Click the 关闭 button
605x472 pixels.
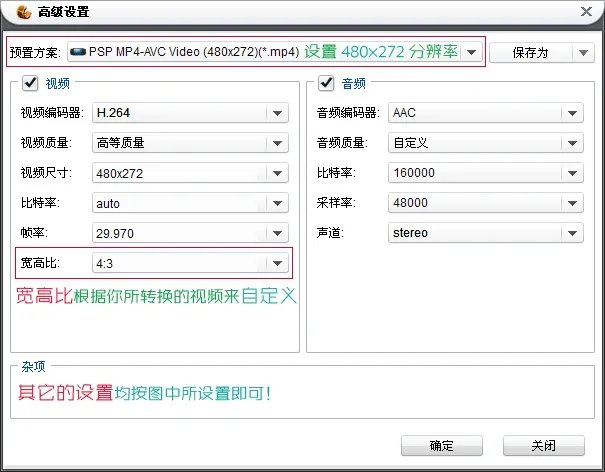tap(544, 446)
